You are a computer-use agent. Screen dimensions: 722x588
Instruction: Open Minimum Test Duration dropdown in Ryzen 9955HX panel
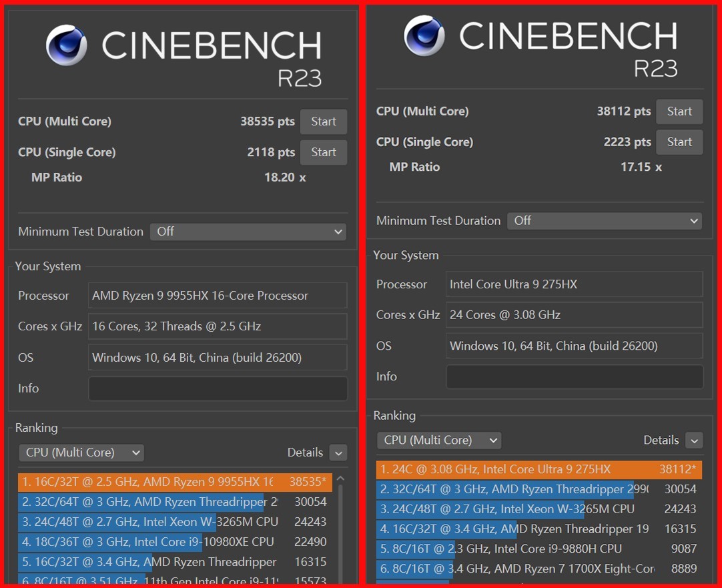(248, 232)
